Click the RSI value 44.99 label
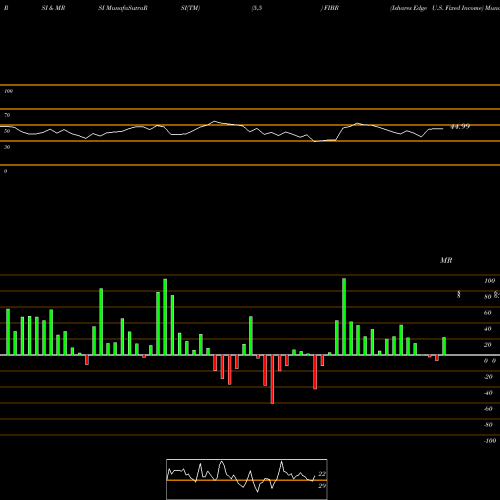 (x=460, y=126)
